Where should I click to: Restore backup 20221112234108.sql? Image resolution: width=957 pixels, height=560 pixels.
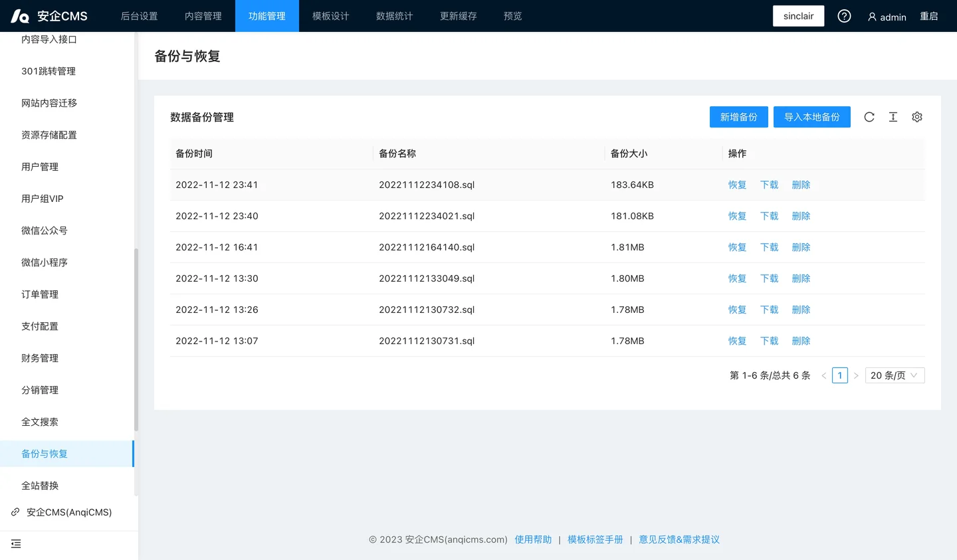click(738, 185)
